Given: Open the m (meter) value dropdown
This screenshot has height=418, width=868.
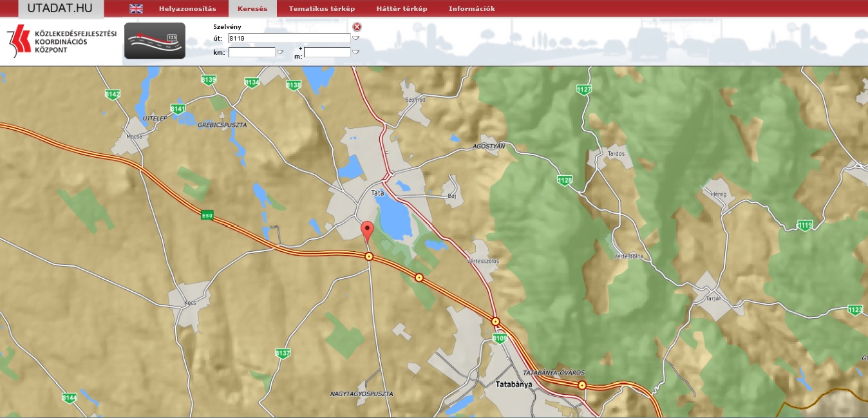Looking at the screenshot, I should 355,52.
